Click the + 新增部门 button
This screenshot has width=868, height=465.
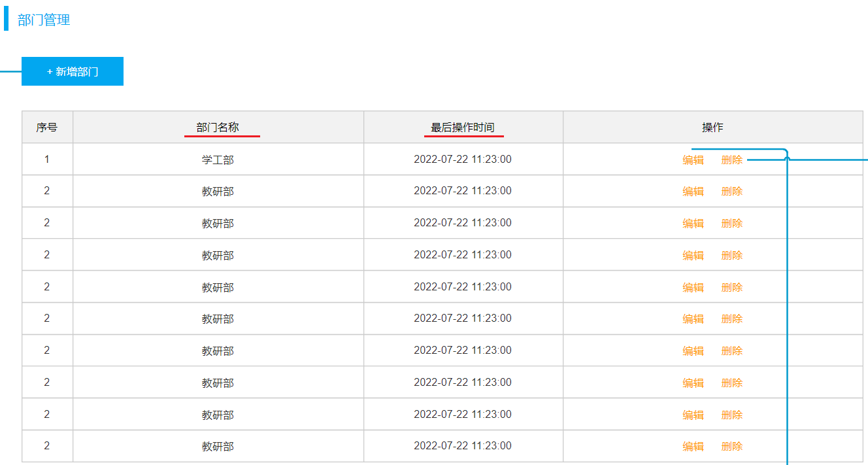pos(73,71)
